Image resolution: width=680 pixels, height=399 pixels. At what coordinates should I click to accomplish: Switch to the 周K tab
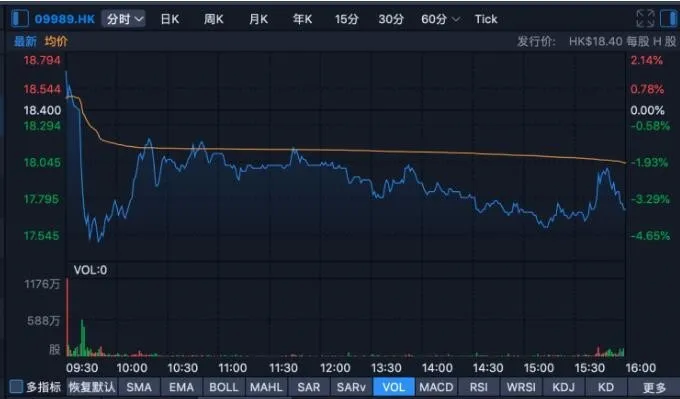(x=214, y=19)
